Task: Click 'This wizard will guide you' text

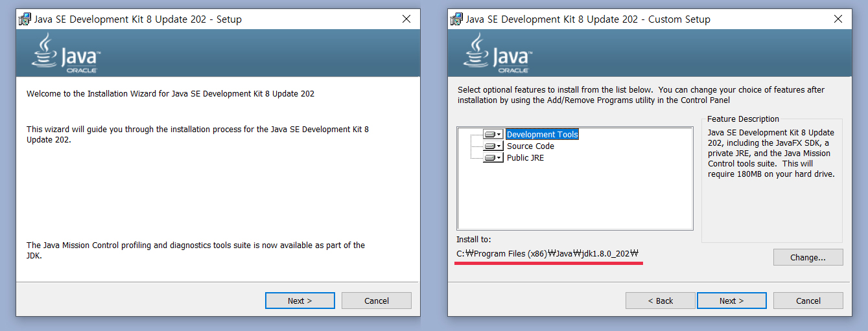Action: click(x=198, y=134)
